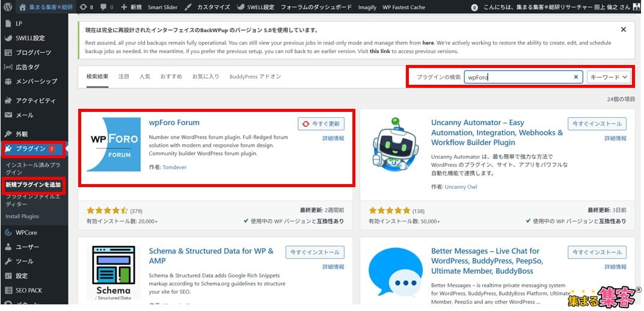Viewport: 644px width, 311px height.
Task: Open 詳細情報 for Schema & Structured Data
Action: tap(333, 267)
